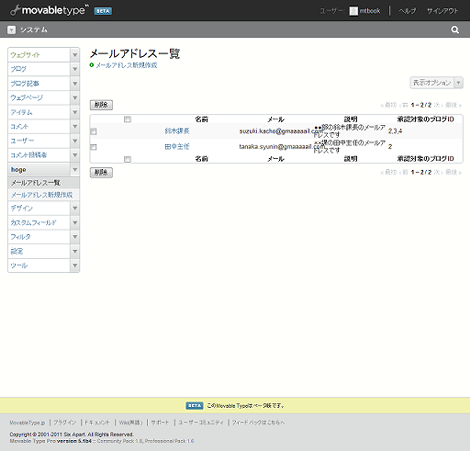Open the system scope selector arrow
The image size is (470, 451).
(x=11, y=30)
